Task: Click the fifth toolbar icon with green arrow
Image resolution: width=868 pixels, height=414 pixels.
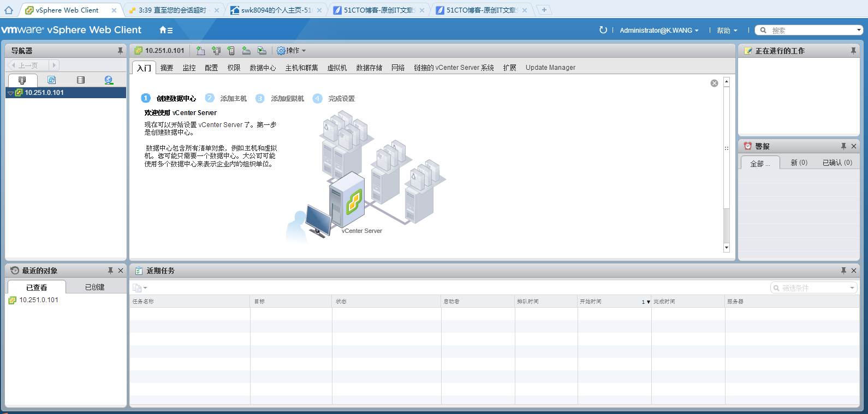Action: [x=262, y=51]
